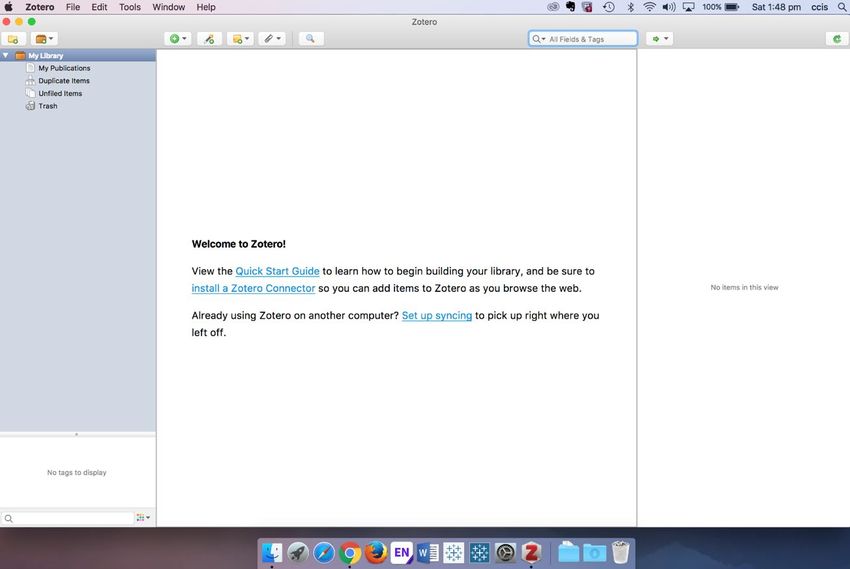
Task: Open the Apple menu
Action: point(9,7)
